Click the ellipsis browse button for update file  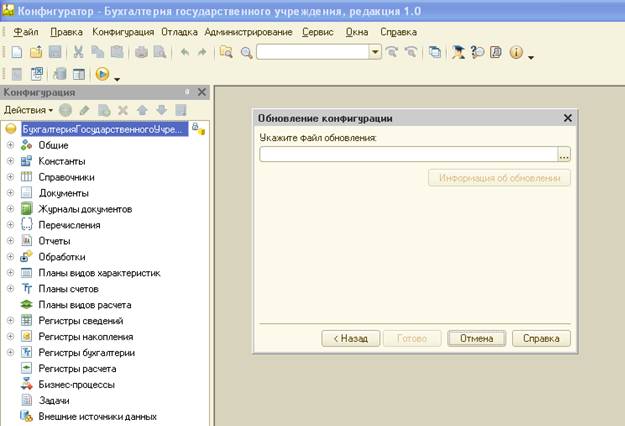pyautogui.click(x=564, y=154)
